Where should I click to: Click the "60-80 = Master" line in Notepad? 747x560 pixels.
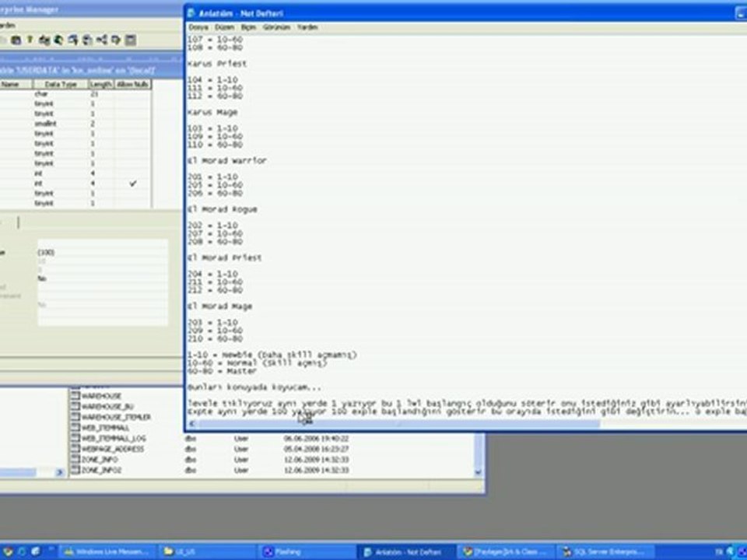click(222, 371)
